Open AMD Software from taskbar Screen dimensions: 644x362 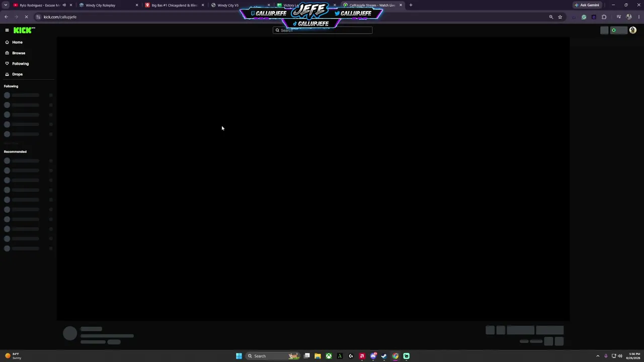[362, 356]
